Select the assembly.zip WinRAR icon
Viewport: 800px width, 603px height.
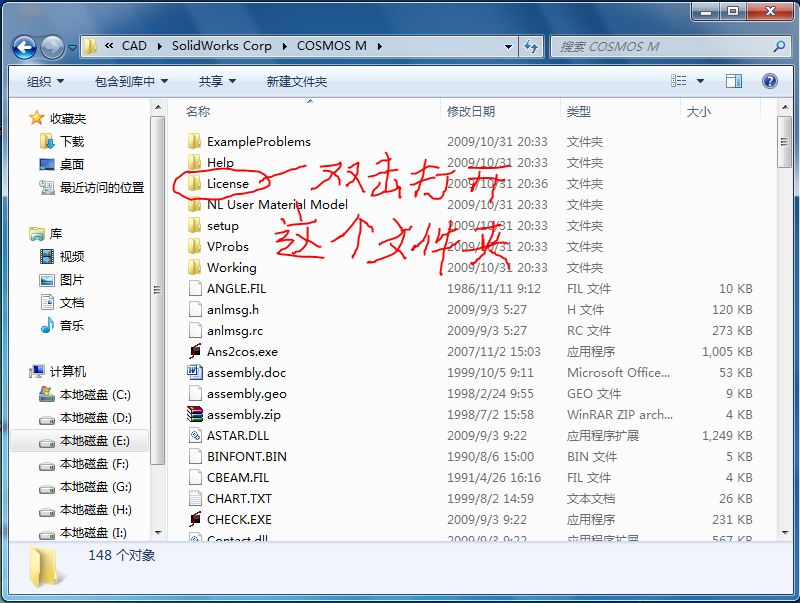[x=195, y=414]
